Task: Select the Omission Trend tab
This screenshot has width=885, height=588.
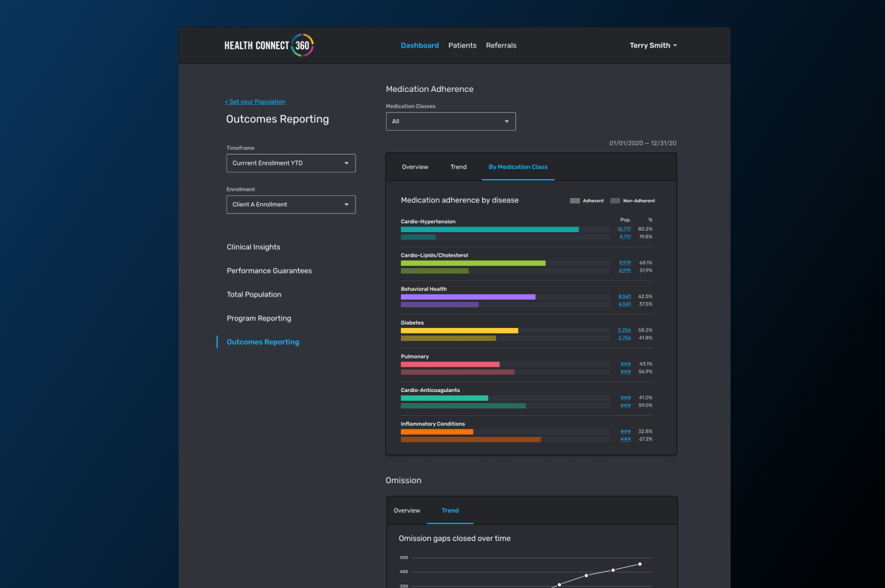Action: coord(450,510)
